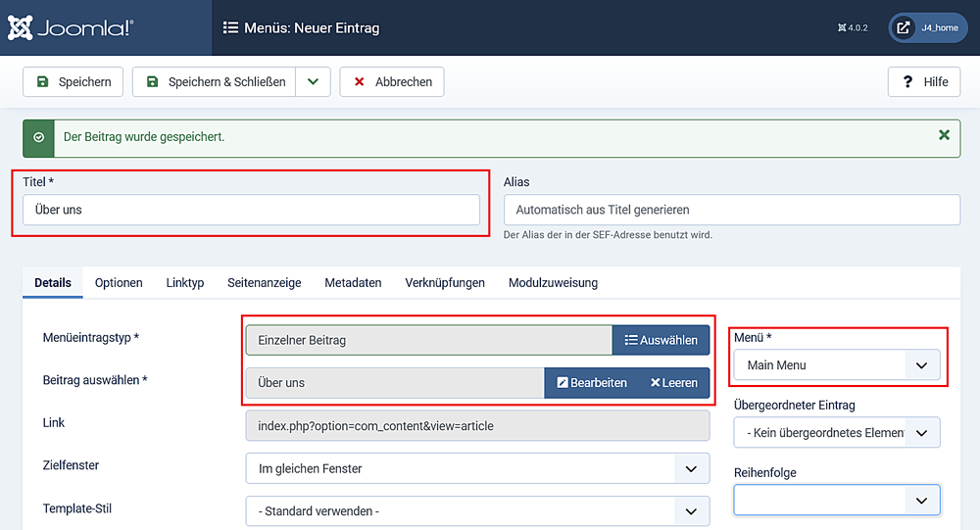Expand the Menü dropdown showing Main Menu

click(836, 365)
